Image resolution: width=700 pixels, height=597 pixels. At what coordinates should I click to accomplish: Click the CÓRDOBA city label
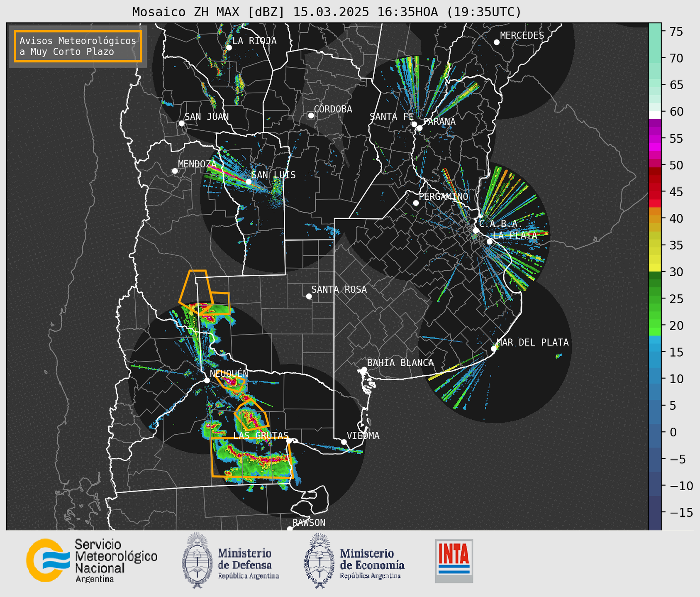(x=333, y=109)
